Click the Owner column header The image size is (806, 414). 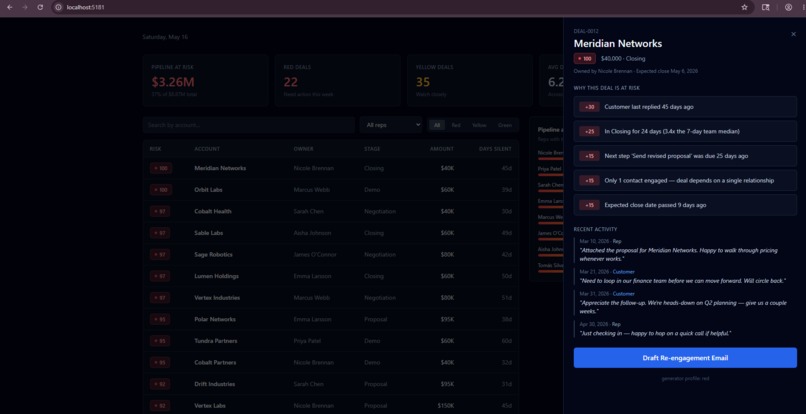pos(303,149)
